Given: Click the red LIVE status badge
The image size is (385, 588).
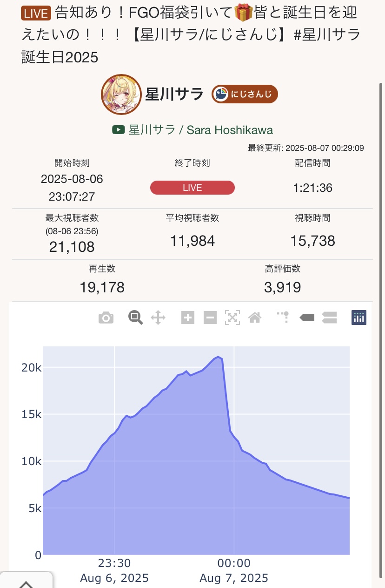Looking at the screenshot, I should coord(192,188).
